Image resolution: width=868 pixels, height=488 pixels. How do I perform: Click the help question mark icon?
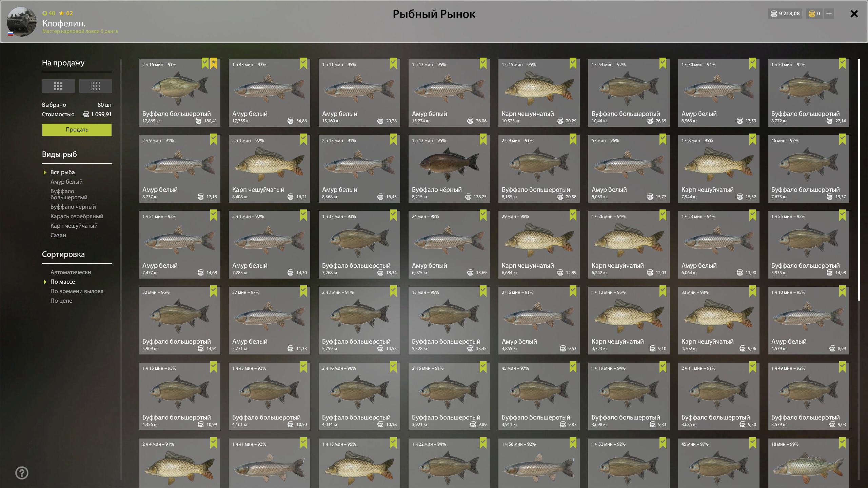coord(22,473)
